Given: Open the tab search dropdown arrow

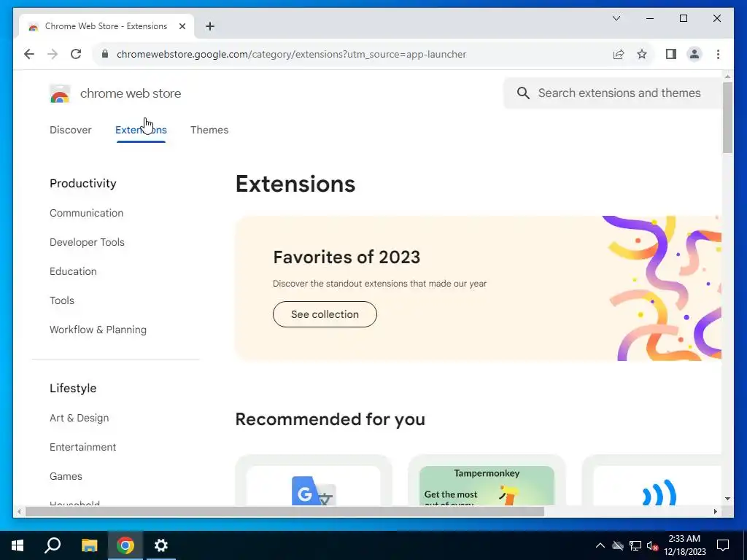Looking at the screenshot, I should click(616, 18).
